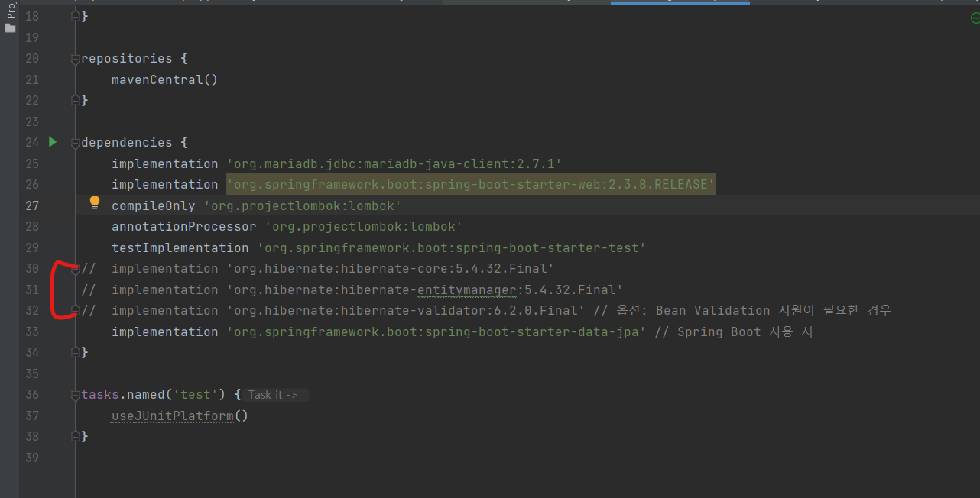Open the inspections status indicator

coord(974,18)
